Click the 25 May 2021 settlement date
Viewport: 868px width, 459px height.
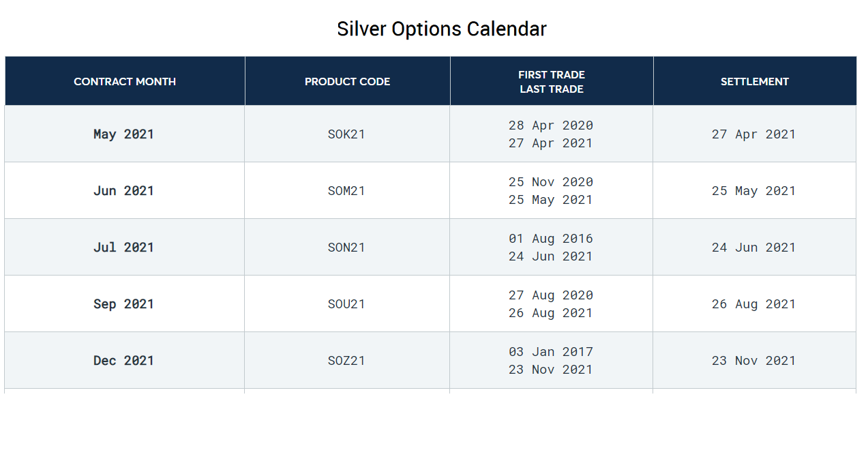pos(753,191)
